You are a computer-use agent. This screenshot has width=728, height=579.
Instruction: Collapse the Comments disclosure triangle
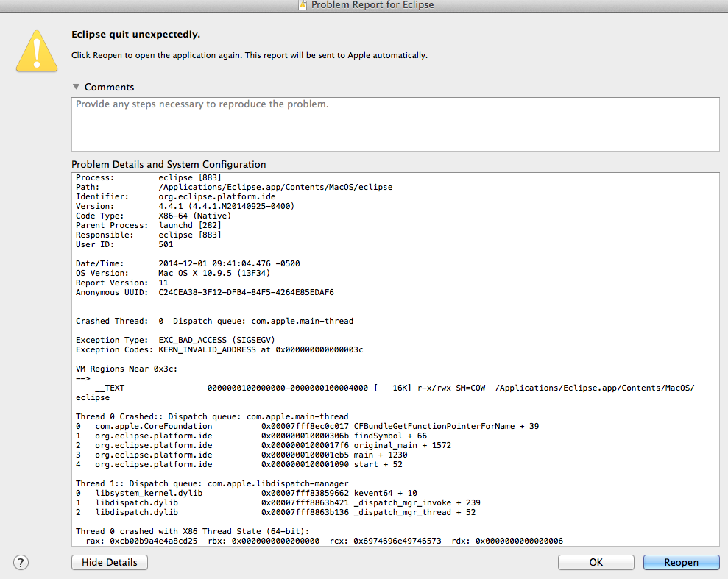[x=76, y=87]
